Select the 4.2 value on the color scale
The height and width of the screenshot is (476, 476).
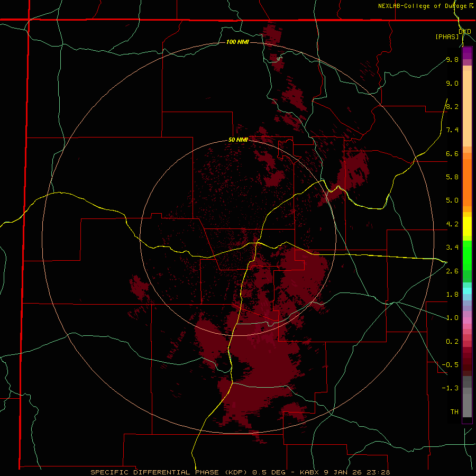coord(452,224)
